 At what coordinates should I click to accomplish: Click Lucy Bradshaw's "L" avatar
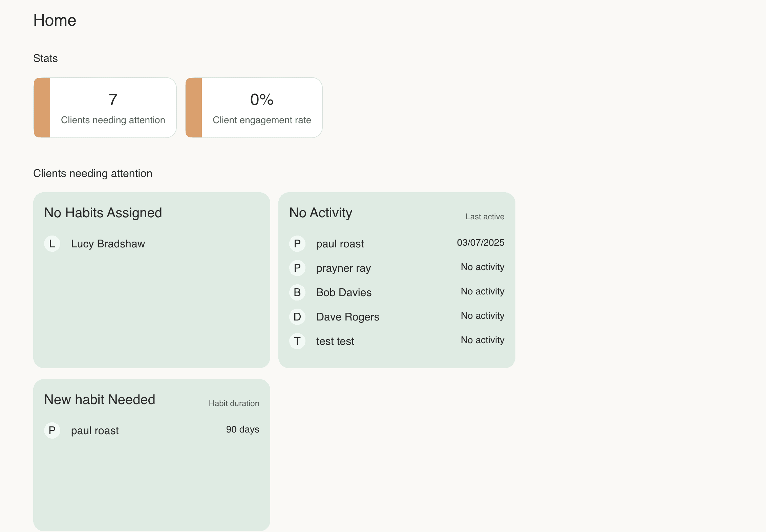52,244
